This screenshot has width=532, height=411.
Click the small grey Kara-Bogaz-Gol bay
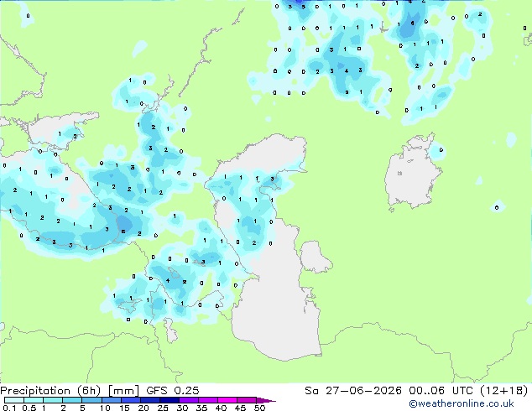click(314, 257)
